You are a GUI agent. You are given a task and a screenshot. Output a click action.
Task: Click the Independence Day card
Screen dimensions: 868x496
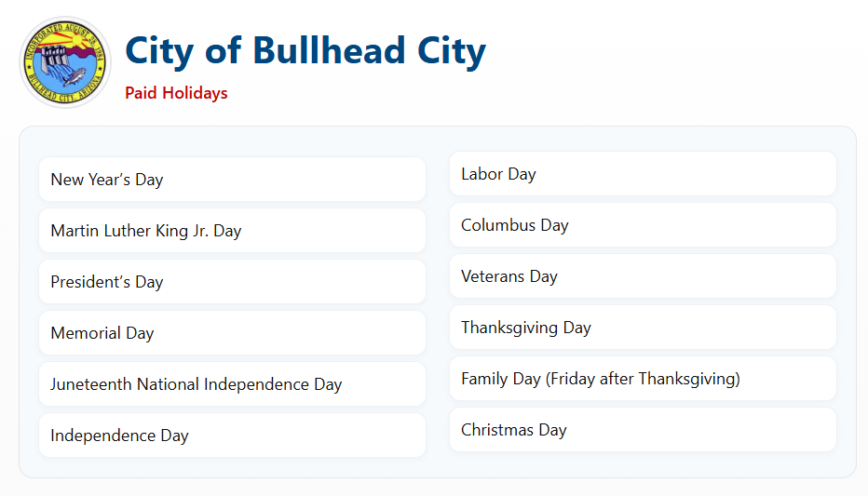[233, 436]
